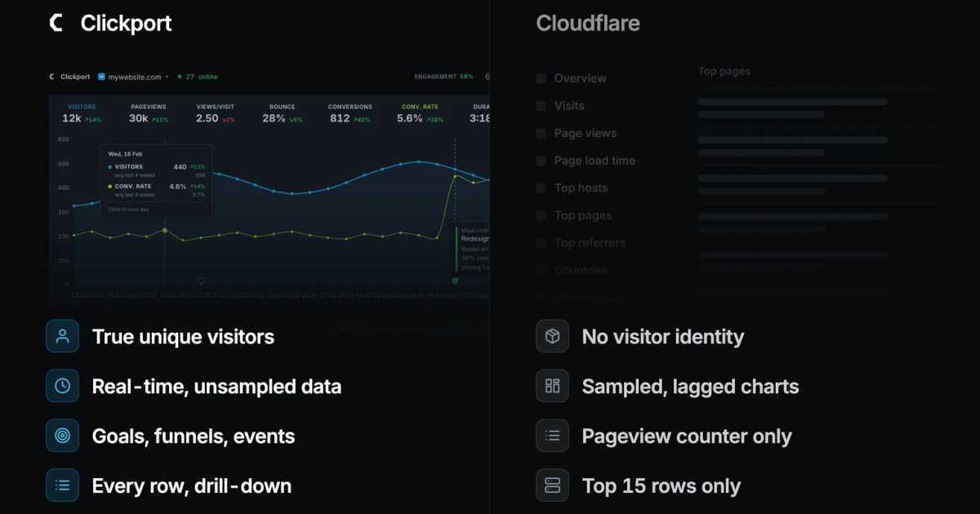Screen dimensions: 980x514
Task: Click the square icon next to Top hosts
Action: coord(541,188)
